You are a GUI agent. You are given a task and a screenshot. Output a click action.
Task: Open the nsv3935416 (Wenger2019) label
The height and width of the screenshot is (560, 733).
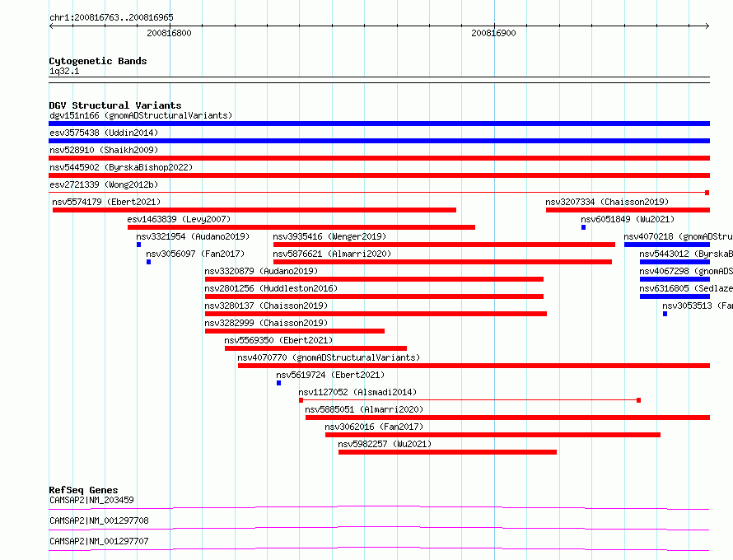(x=329, y=236)
